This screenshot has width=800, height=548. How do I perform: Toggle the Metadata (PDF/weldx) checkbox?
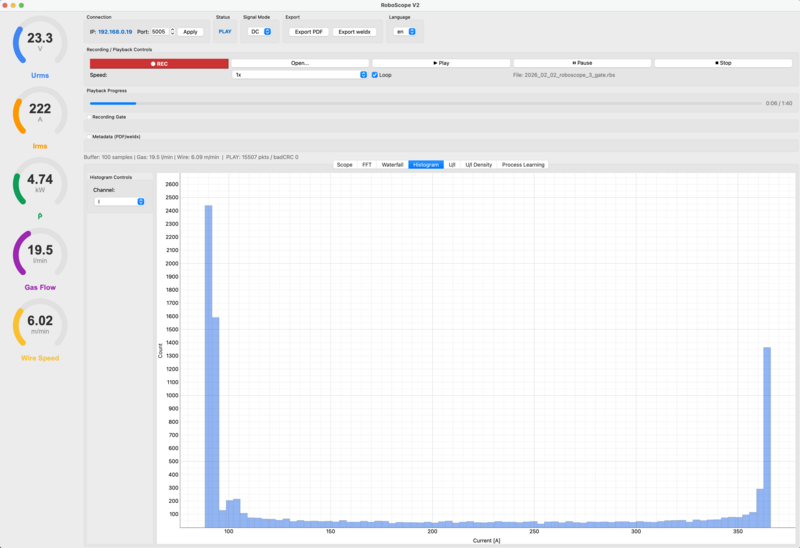[88, 136]
